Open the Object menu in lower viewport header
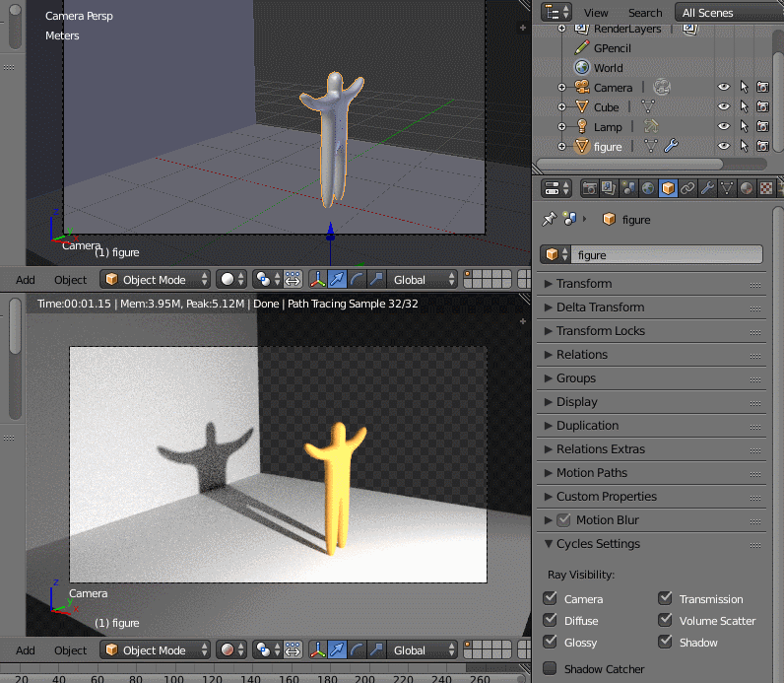 pos(70,650)
